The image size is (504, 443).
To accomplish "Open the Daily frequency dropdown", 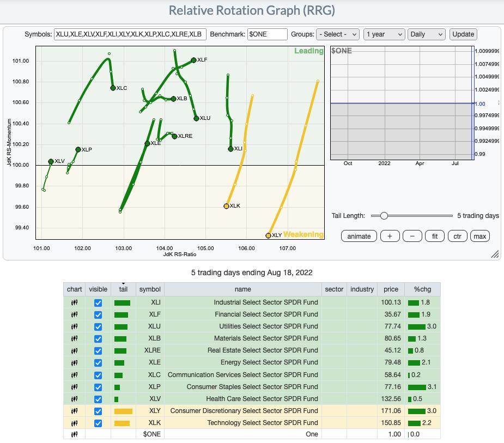I will coord(426,34).
